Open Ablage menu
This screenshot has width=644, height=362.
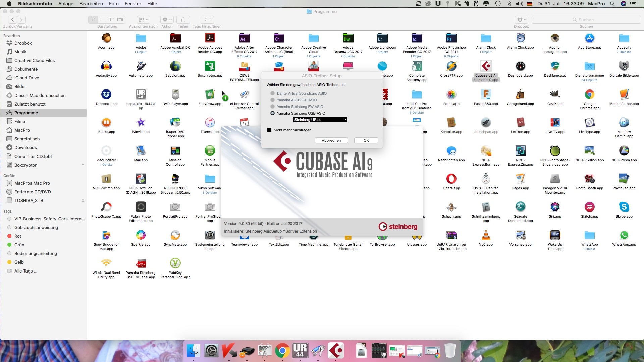click(x=66, y=4)
